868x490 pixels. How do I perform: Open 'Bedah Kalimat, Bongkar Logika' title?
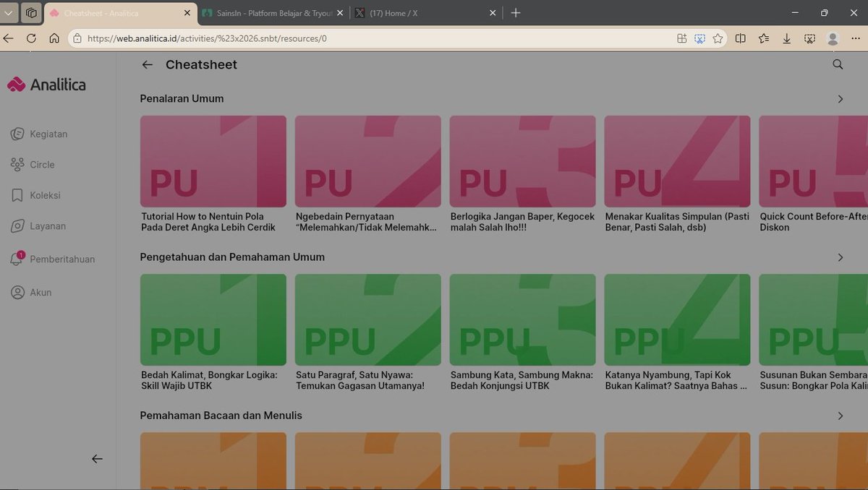coord(209,380)
